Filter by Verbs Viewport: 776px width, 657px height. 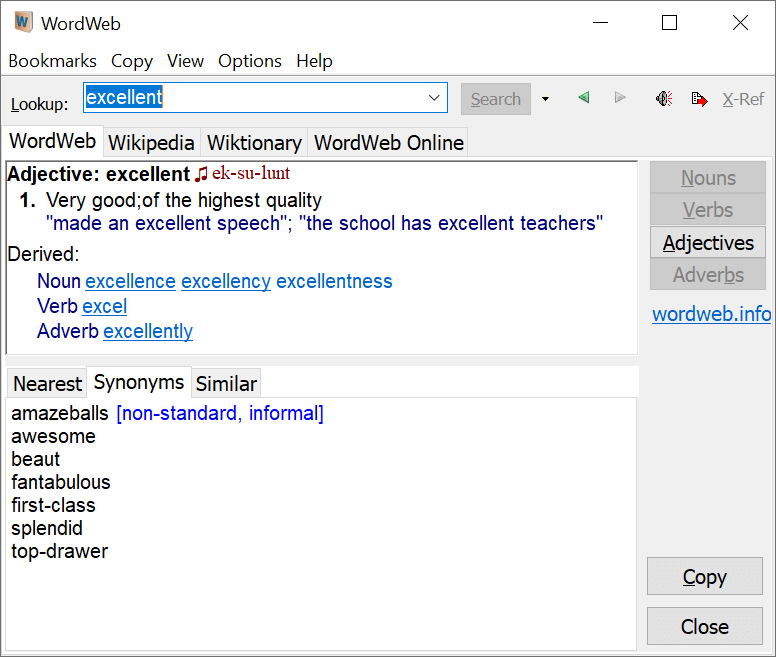coord(708,209)
